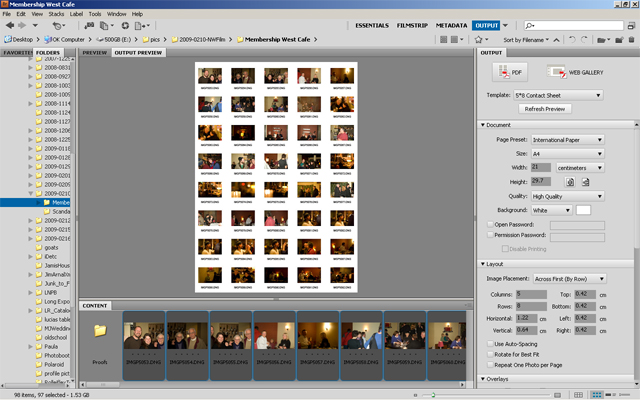This screenshot has width=640, height=400.
Task: Set landscape page orientation icon
Action: (585, 182)
